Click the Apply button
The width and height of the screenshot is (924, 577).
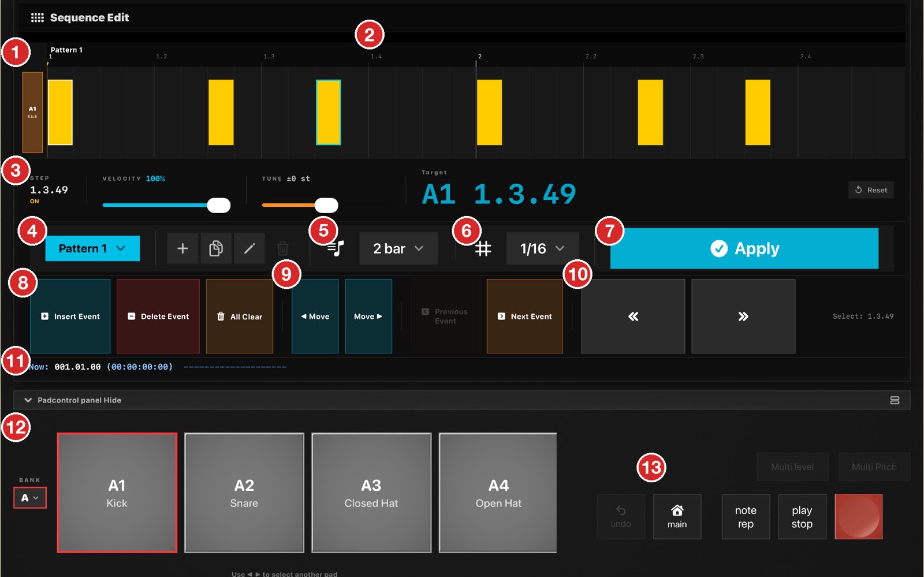pos(744,248)
